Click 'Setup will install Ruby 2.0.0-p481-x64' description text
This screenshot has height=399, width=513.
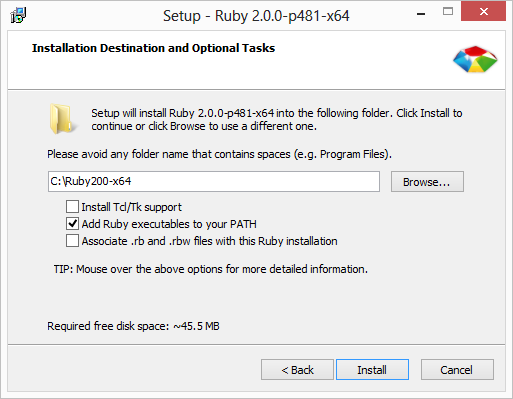[277, 120]
